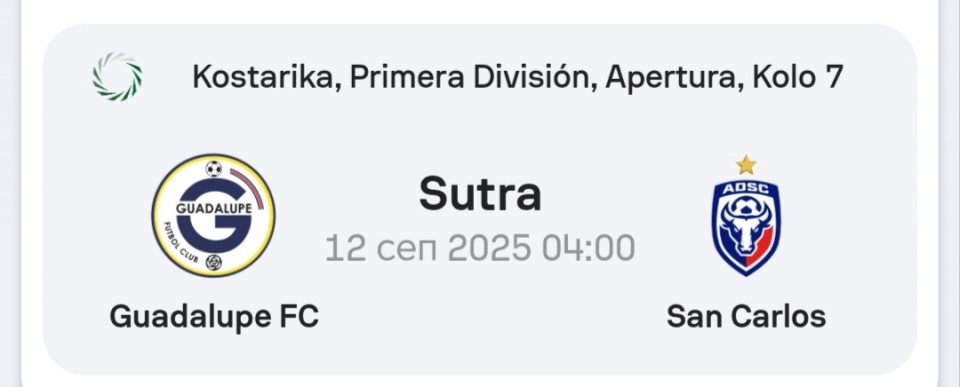
Task: Open the San Carlos ADSC crest
Action: coord(746,227)
